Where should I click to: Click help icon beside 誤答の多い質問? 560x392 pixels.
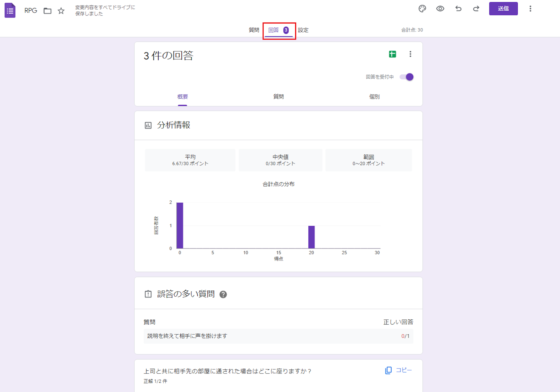pos(223,294)
